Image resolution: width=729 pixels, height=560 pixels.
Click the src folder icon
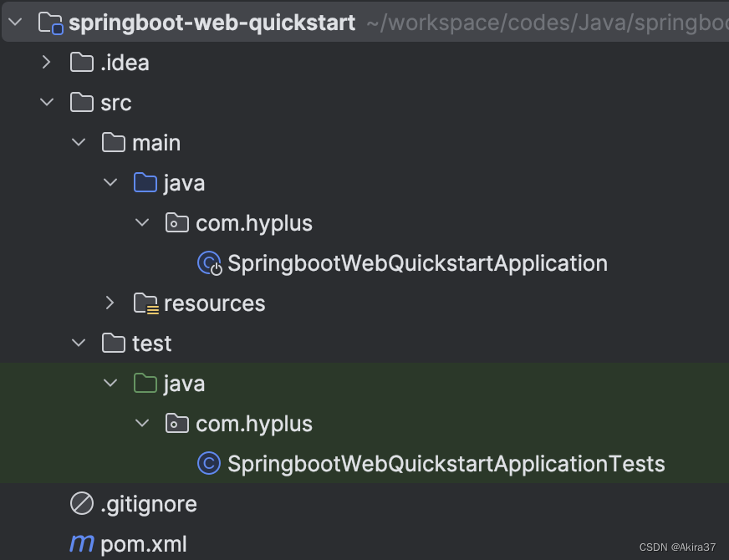80,102
